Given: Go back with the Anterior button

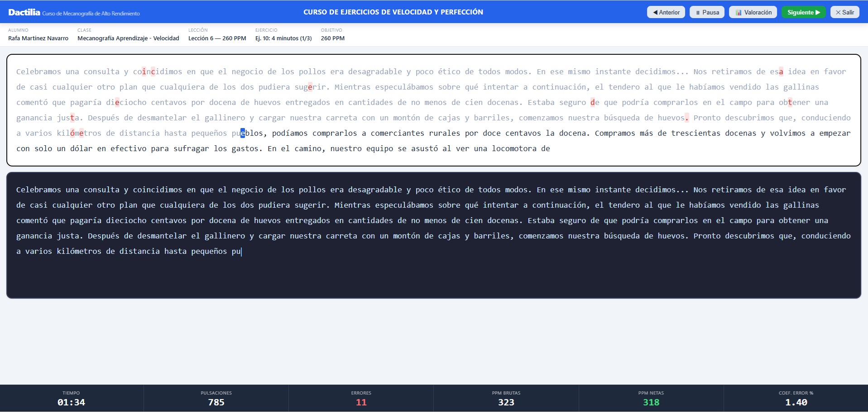Looking at the screenshot, I should pos(666,12).
